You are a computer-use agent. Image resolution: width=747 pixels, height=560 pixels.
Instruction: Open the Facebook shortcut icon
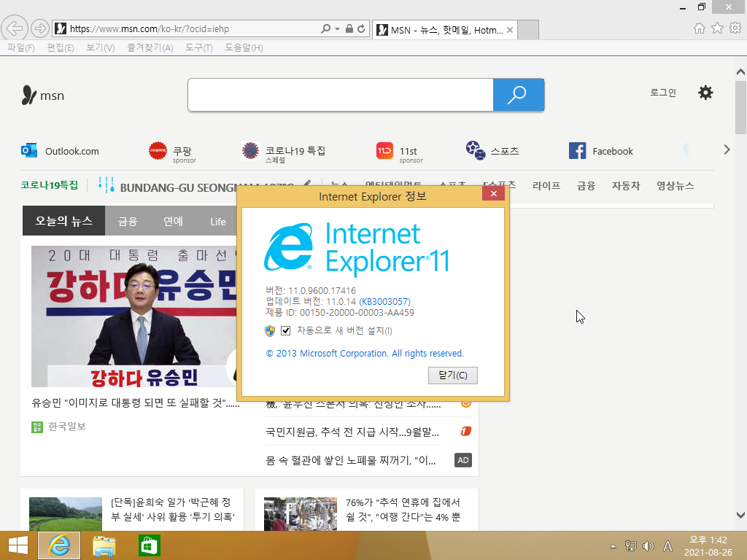pos(578,150)
